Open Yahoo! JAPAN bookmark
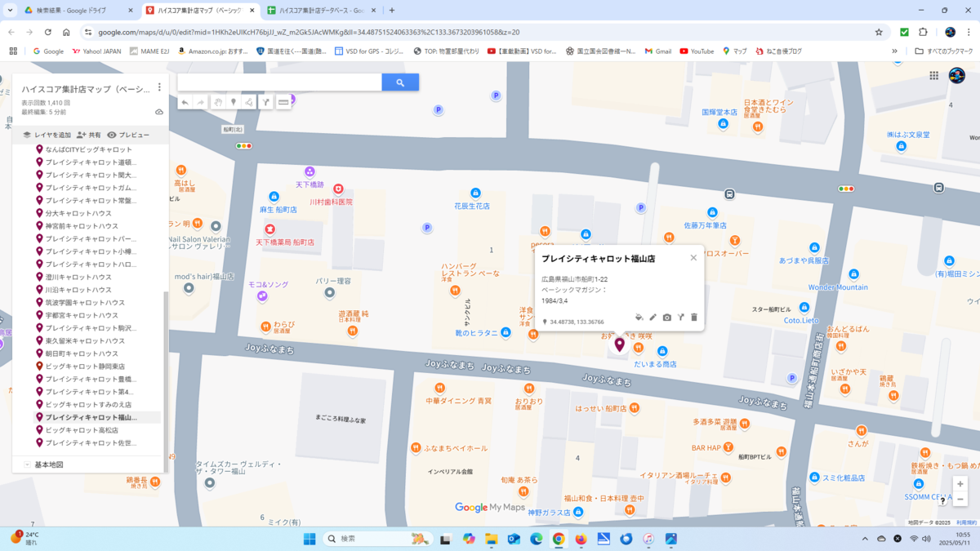The width and height of the screenshot is (980, 551). point(96,51)
